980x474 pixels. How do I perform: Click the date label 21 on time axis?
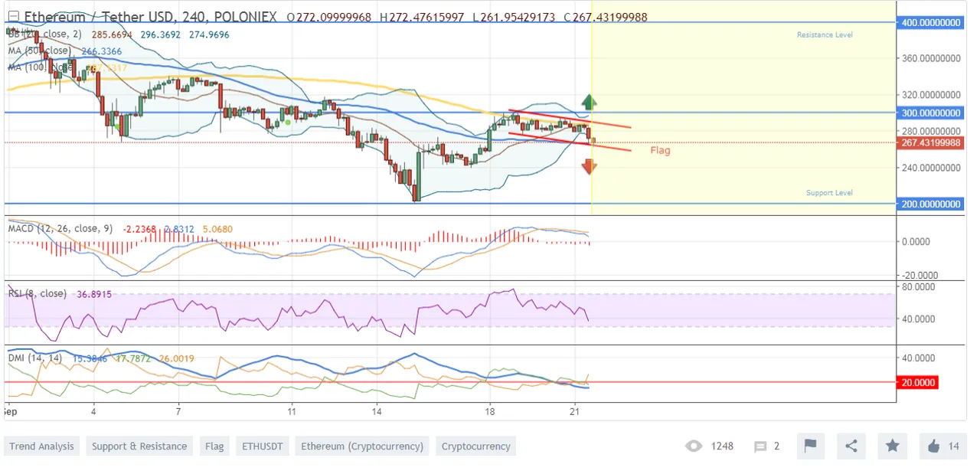(x=576, y=410)
